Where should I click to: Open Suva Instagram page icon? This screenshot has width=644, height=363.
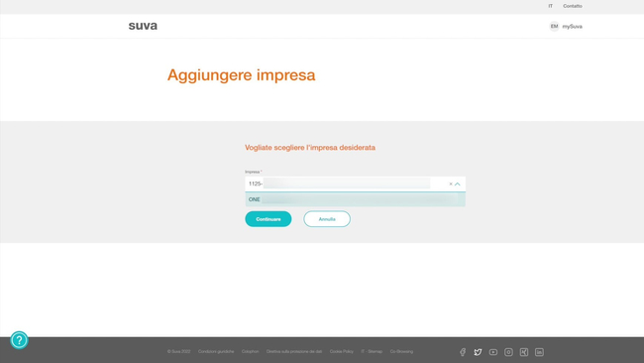(x=508, y=352)
